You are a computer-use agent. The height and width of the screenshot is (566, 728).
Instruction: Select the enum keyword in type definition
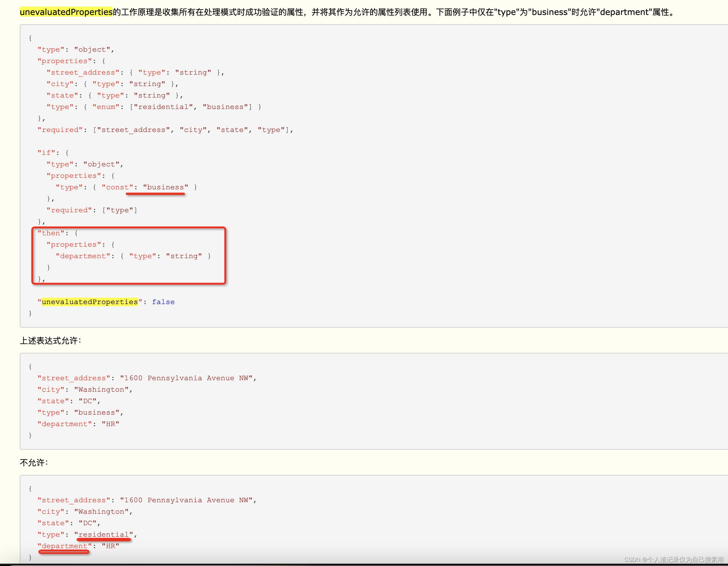pos(106,107)
